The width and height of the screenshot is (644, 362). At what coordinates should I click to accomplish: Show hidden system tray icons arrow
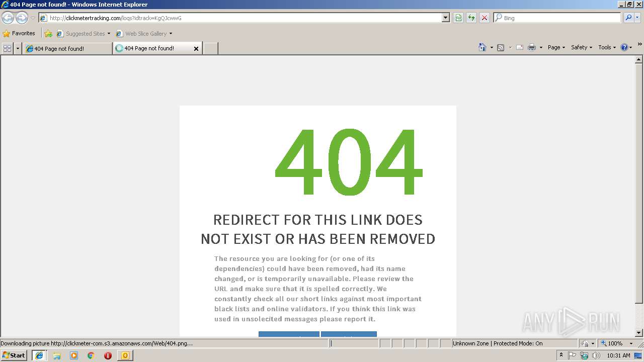(x=561, y=355)
